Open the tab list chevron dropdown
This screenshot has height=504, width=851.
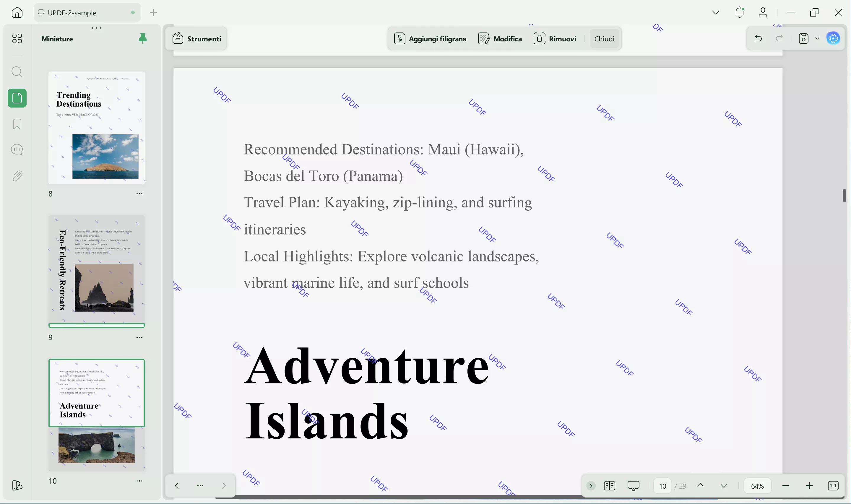tap(715, 13)
